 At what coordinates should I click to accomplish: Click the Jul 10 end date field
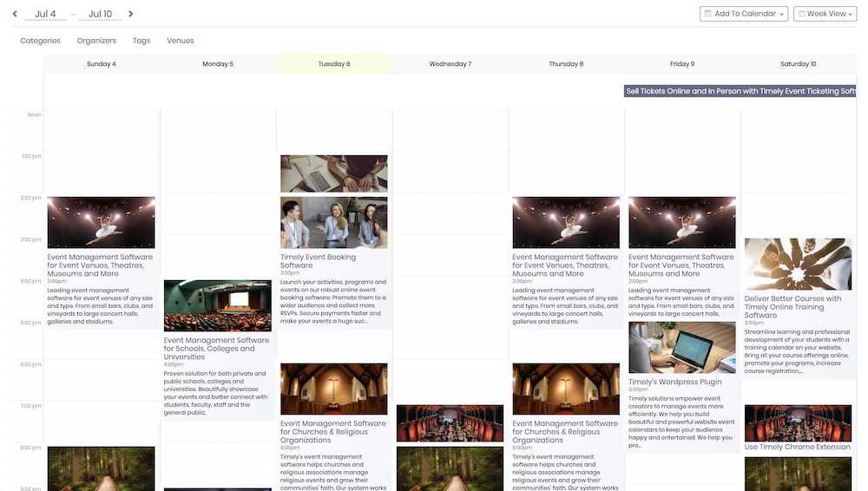pos(100,15)
